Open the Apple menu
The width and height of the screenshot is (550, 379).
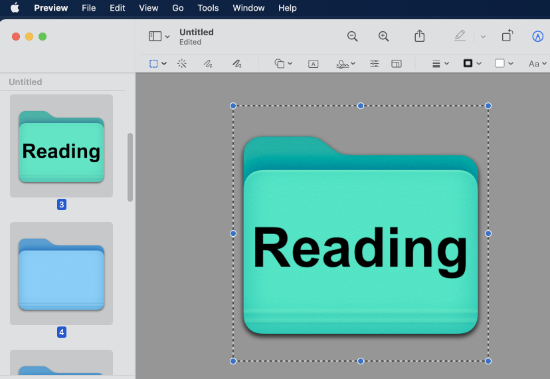pyautogui.click(x=15, y=8)
